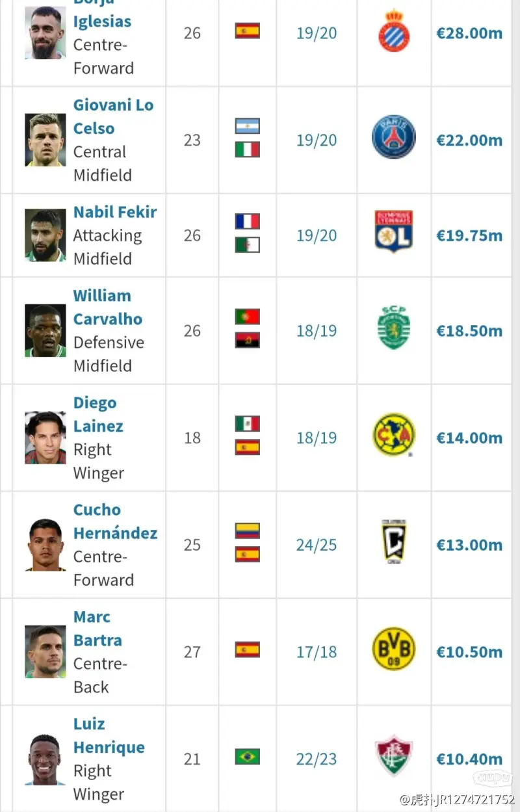The image size is (520, 812).
Task: Open the Paris Saint-Germain club logo
Action: point(394,137)
